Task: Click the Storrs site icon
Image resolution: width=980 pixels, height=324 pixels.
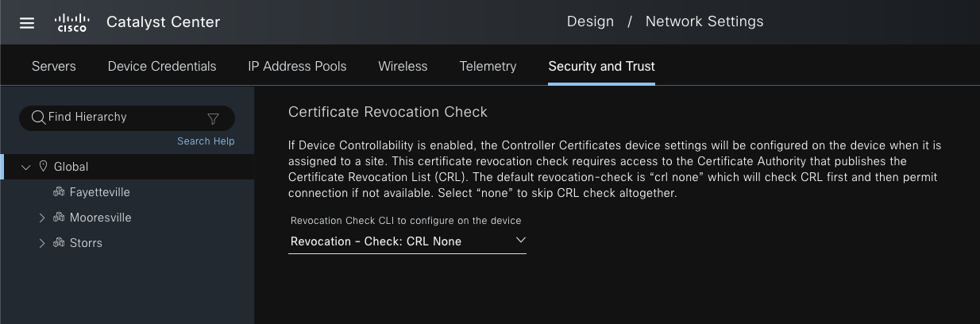Action: click(x=59, y=243)
